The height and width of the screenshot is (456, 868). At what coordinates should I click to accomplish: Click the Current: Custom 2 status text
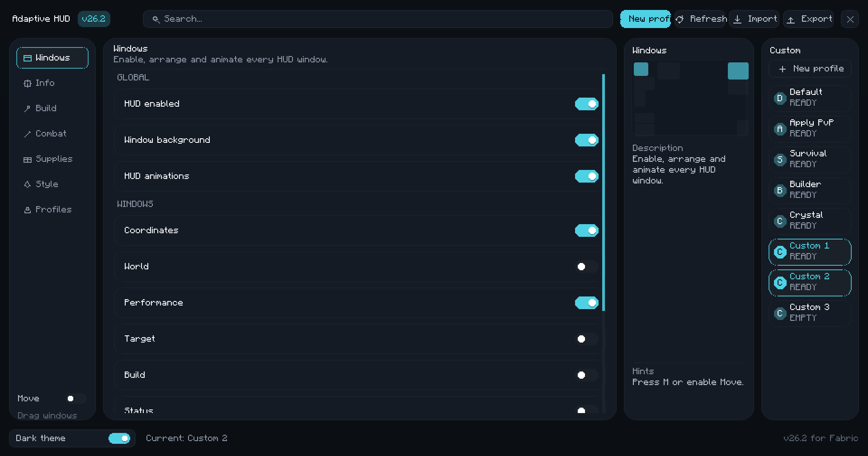187,438
